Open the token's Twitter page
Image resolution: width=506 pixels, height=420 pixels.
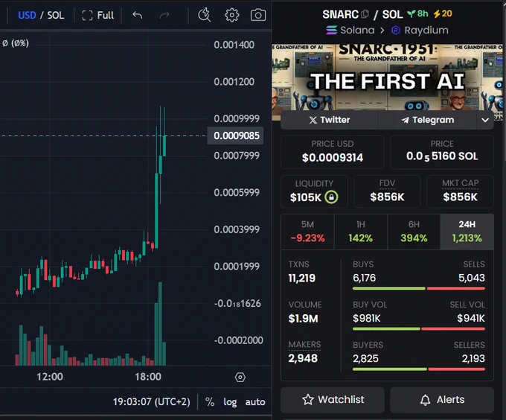tap(330, 120)
